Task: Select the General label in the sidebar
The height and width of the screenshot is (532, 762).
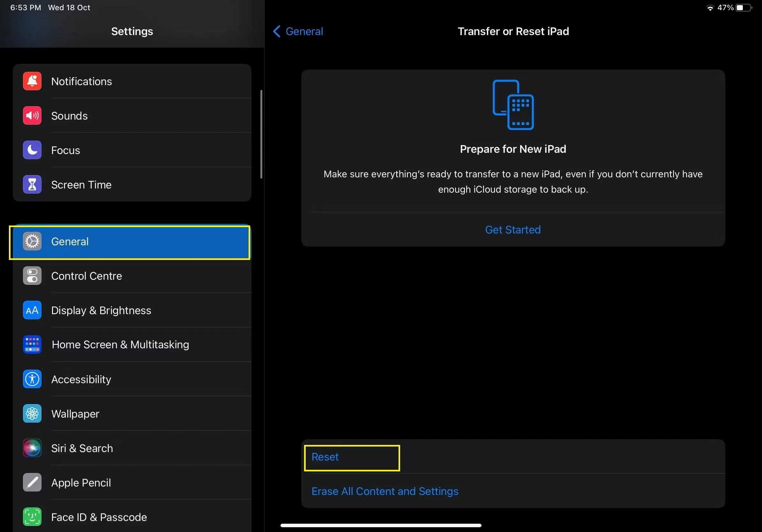Action: coord(70,242)
